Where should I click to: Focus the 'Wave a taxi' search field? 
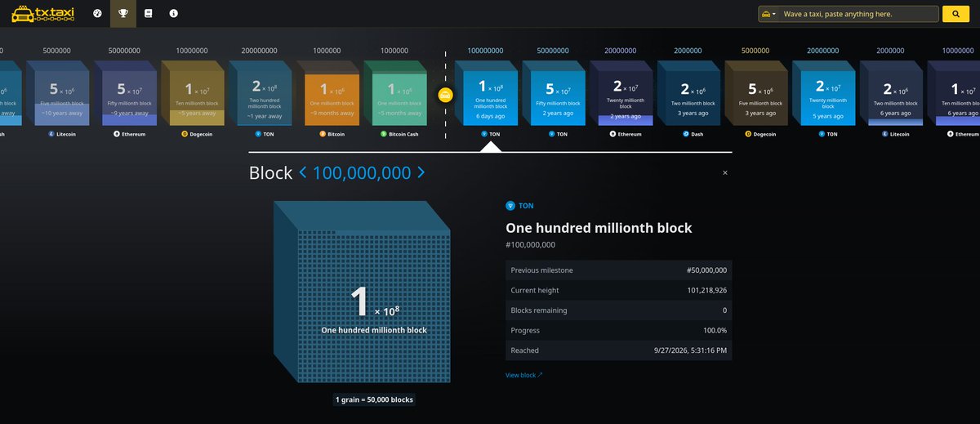pos(857,14)
